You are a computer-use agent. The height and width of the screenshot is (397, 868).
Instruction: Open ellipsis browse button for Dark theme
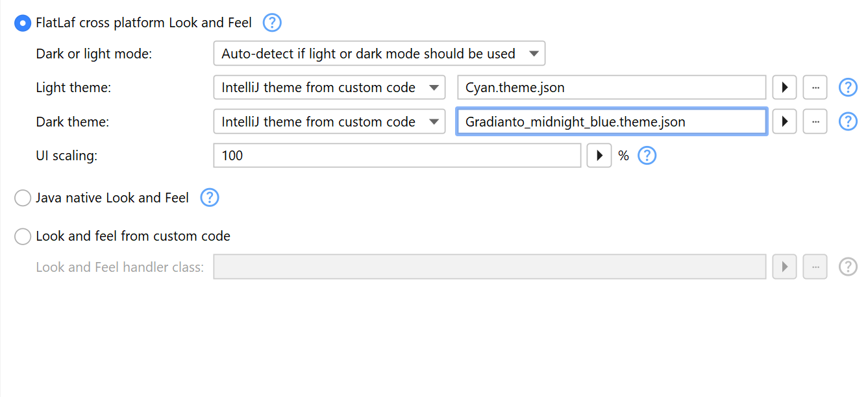[815, 121]
